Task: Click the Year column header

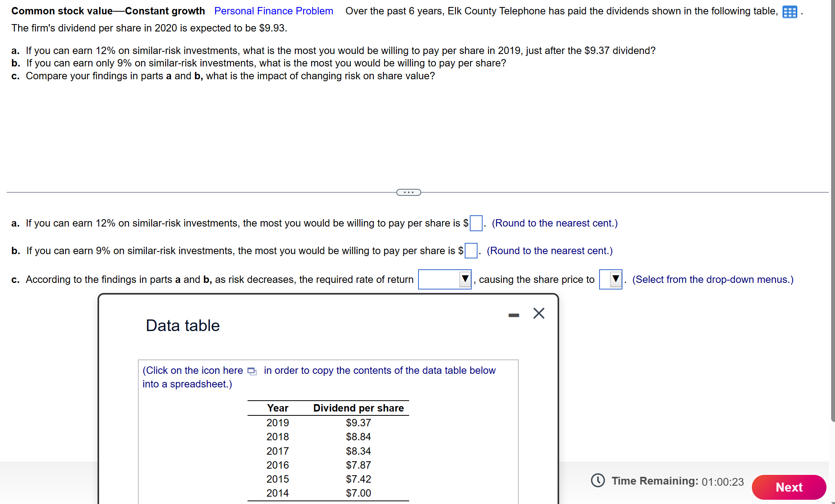Action: [x=277, y=408]
